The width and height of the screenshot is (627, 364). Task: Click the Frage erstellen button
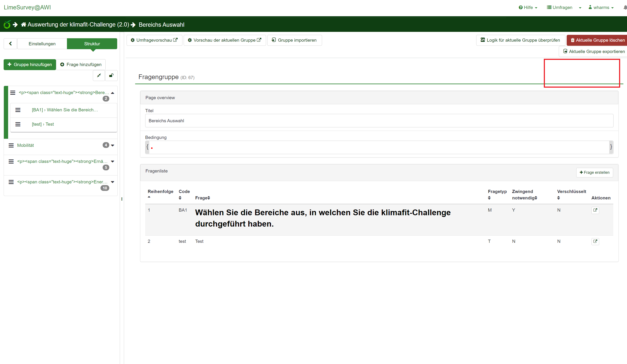[594, 172]
